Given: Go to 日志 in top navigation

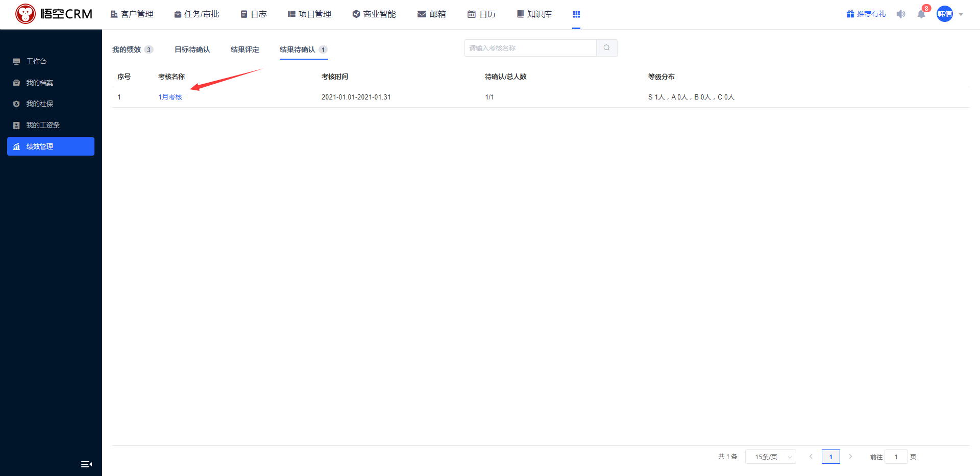Looking at the screenshot, I should pyautogui.click(x=254, y=14).
